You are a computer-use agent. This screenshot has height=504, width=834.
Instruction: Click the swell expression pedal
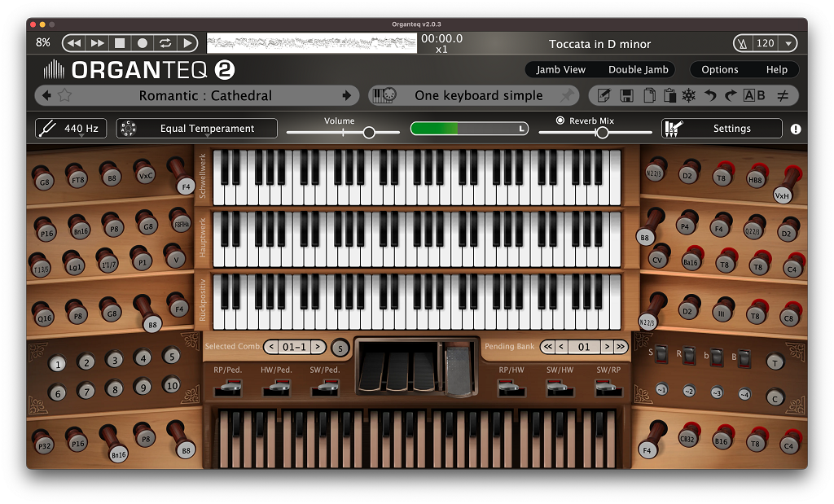click(459, 370)
